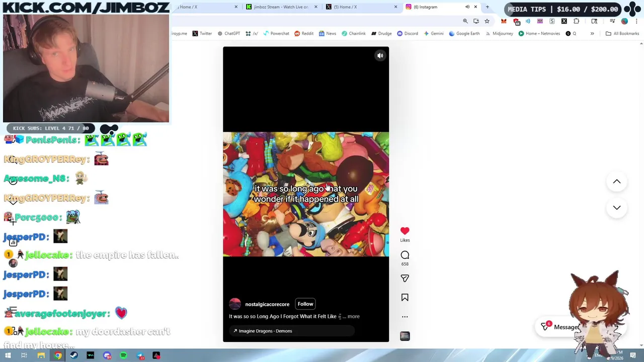This screenshot has width=644, height=362.
Task: Open Task View on the taskbar
Action: point(24,356)
